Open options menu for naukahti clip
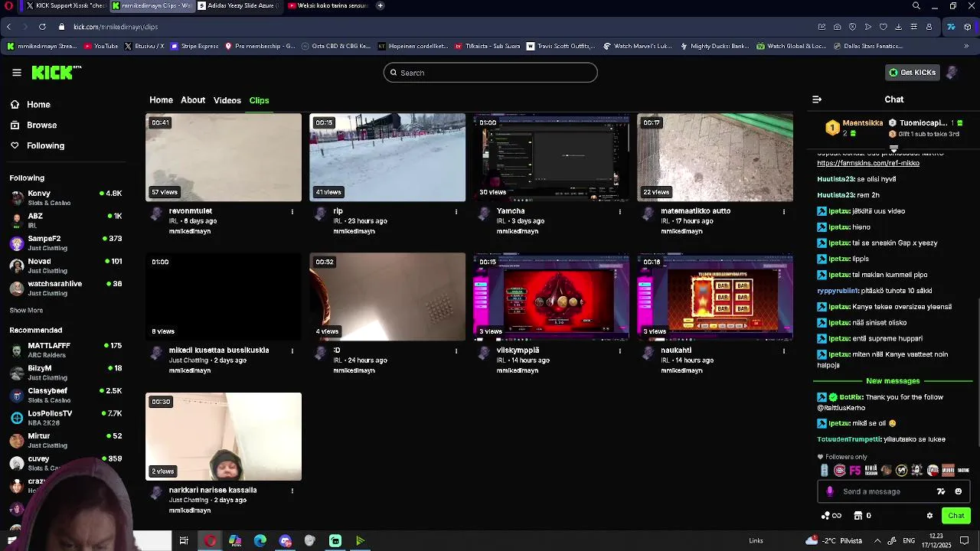980x551 pixels. click(784, 351)
